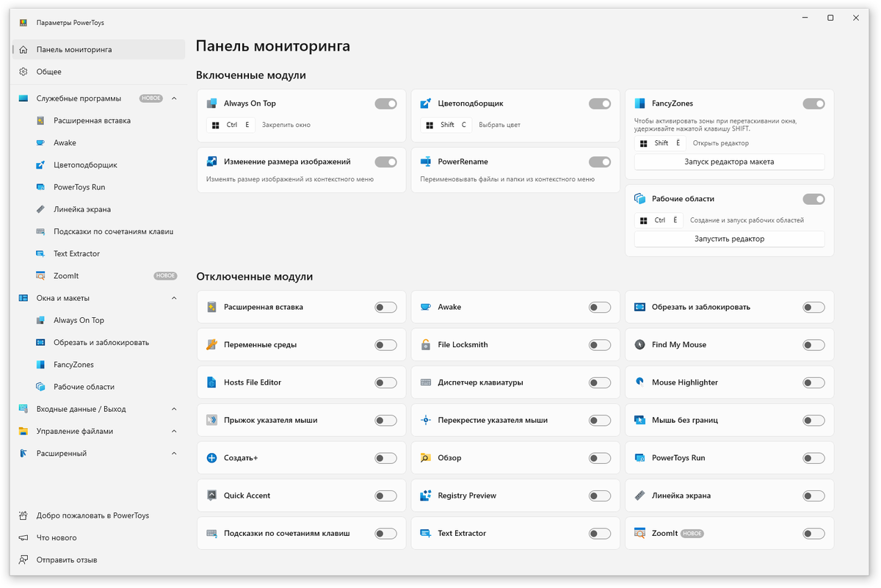Enable the Quick Accent toggle
Screen dimensions: 881x588
point(385,496)
